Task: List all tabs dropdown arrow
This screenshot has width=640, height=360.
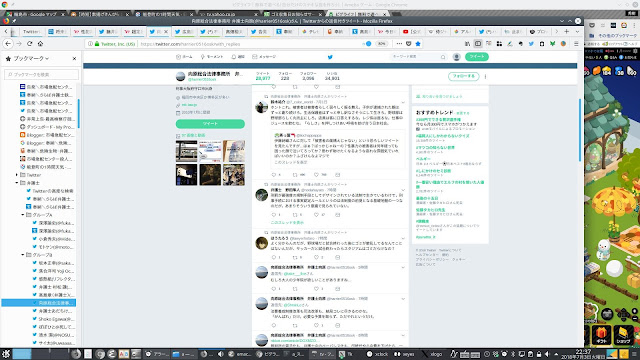Action: click(577, 31)
